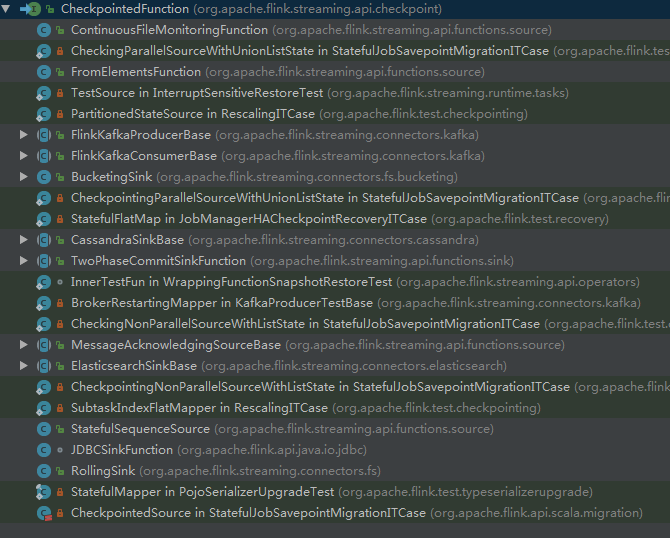Click the abstract class icon of ElasticsearchSinkBase
Viewport: 670px width, 538px height.
point(44,365)
